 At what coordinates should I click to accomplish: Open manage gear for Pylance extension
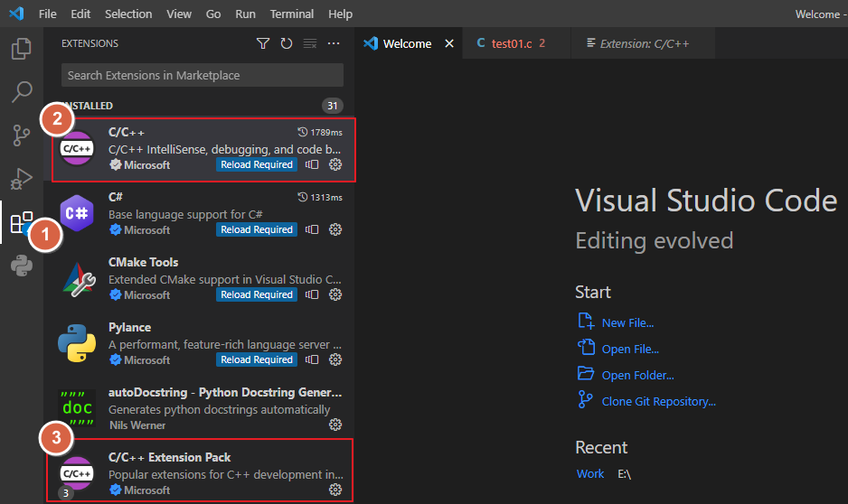click(x=335, y=359)
